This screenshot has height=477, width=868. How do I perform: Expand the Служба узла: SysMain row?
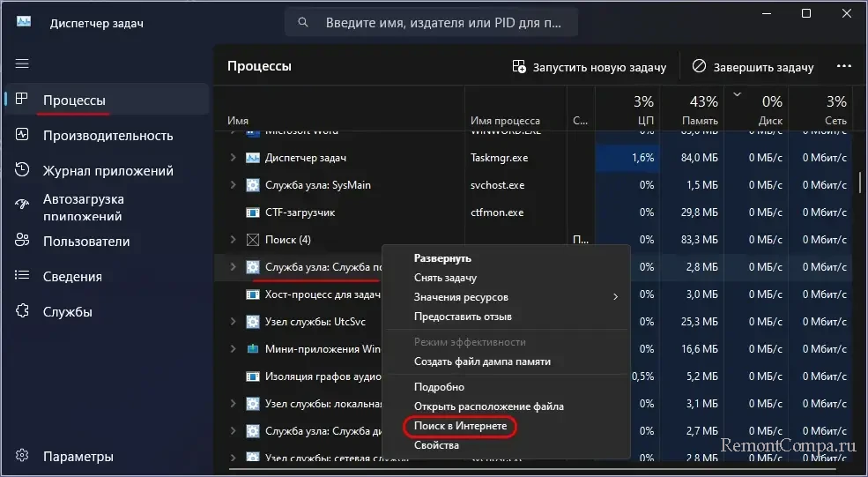pyautogui.click(x=234, y=185)
